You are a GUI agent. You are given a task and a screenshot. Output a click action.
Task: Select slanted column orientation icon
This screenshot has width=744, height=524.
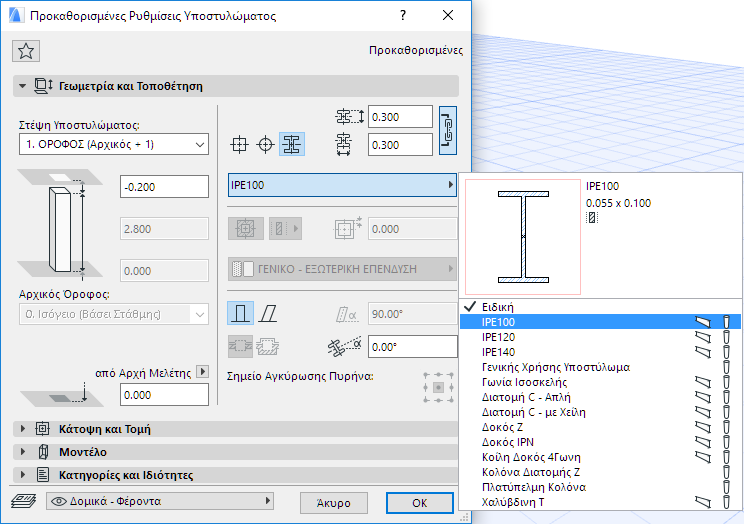click(268, 313)
